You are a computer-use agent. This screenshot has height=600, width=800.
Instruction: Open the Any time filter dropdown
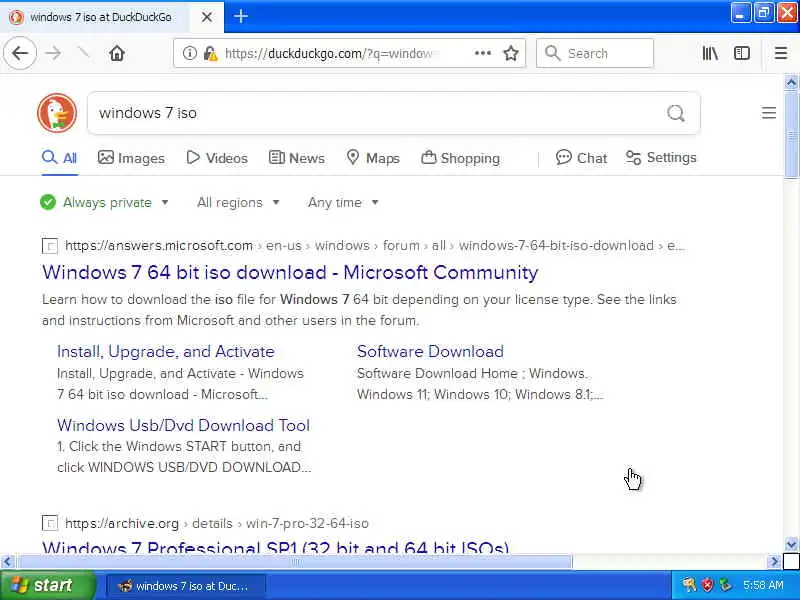(x=343, y=203)
